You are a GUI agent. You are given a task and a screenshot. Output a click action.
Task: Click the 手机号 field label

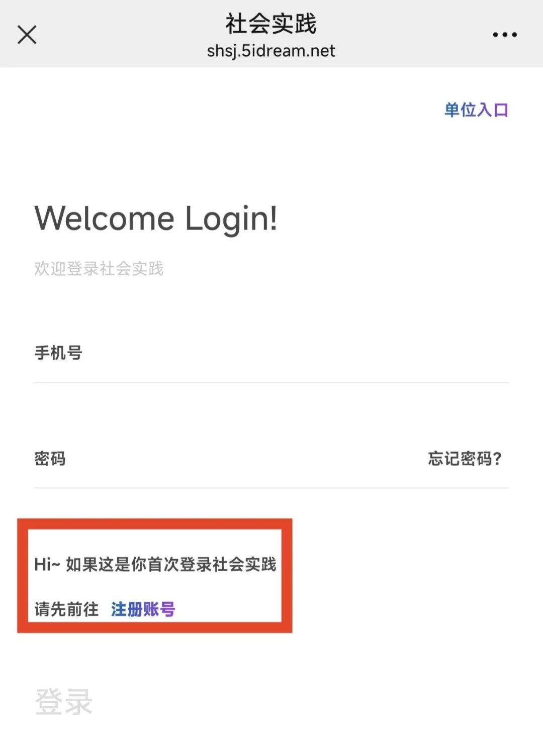[58, 353]
